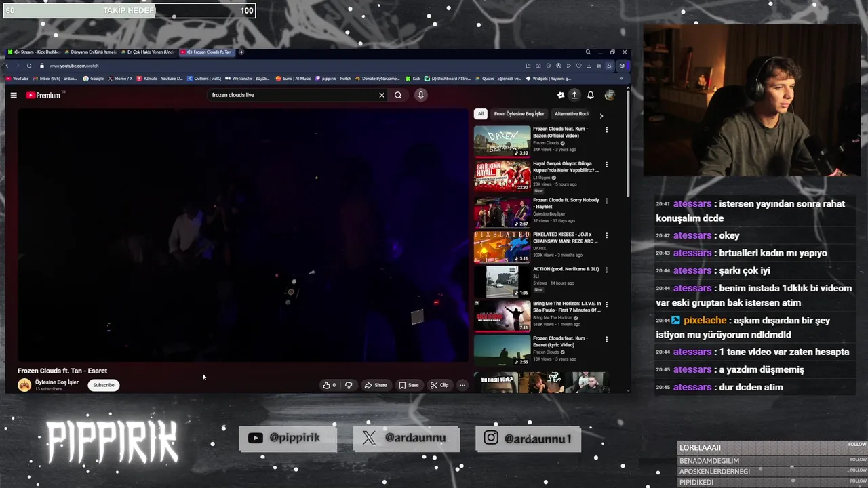This screenshot has height=488, width=868.
Task: Open options for Sorry Nobody Hayalet video
Action: pyautogui.click(x=606, y=201)
